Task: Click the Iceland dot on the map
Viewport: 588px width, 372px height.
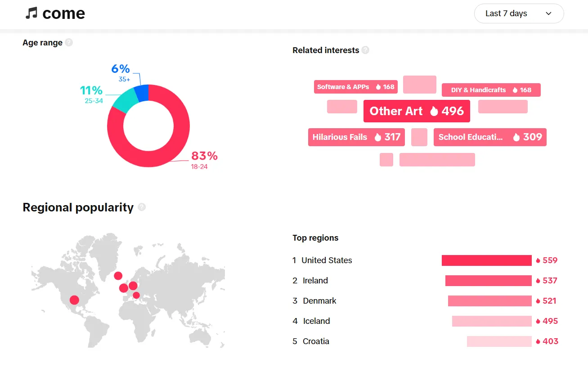Action: click(x=118, y=276)
